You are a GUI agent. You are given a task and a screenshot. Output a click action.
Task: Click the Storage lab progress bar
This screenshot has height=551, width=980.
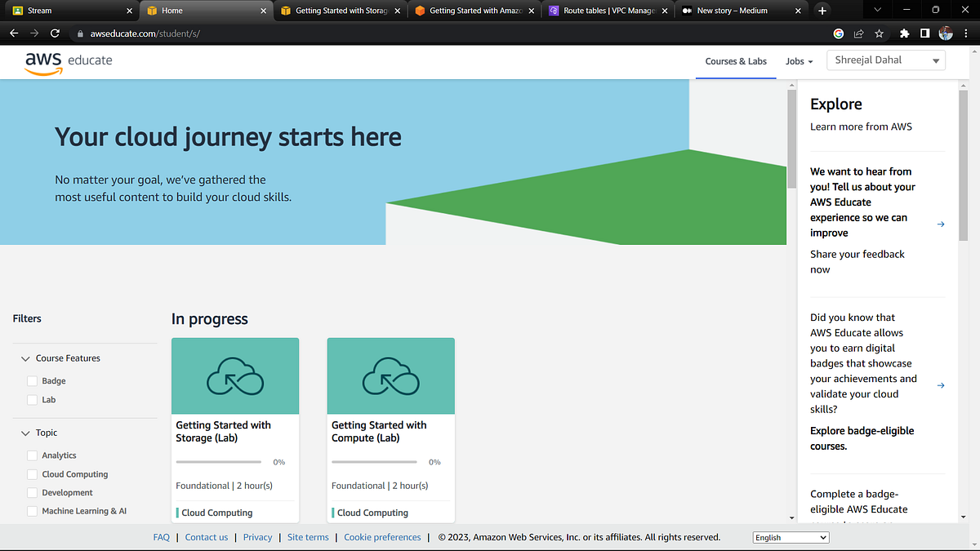[x=218, y=461]
